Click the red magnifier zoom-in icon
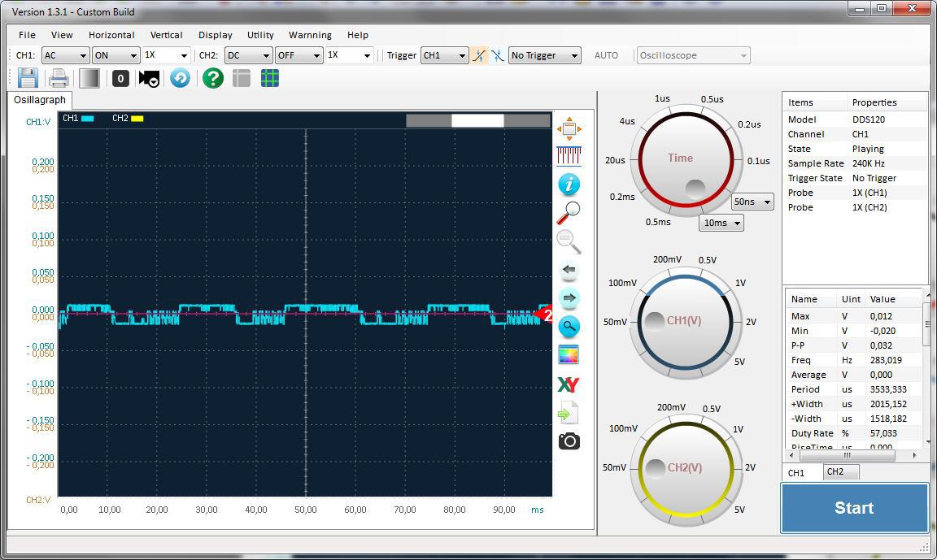937x560 pixels. click(569, 212)
